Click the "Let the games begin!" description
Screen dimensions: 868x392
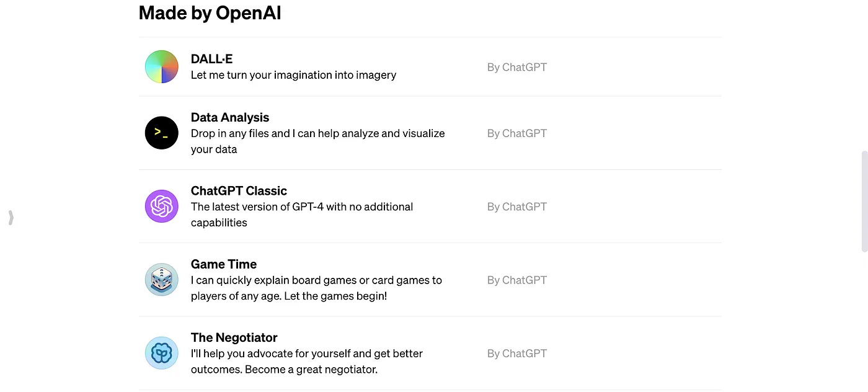pos(316,288)
